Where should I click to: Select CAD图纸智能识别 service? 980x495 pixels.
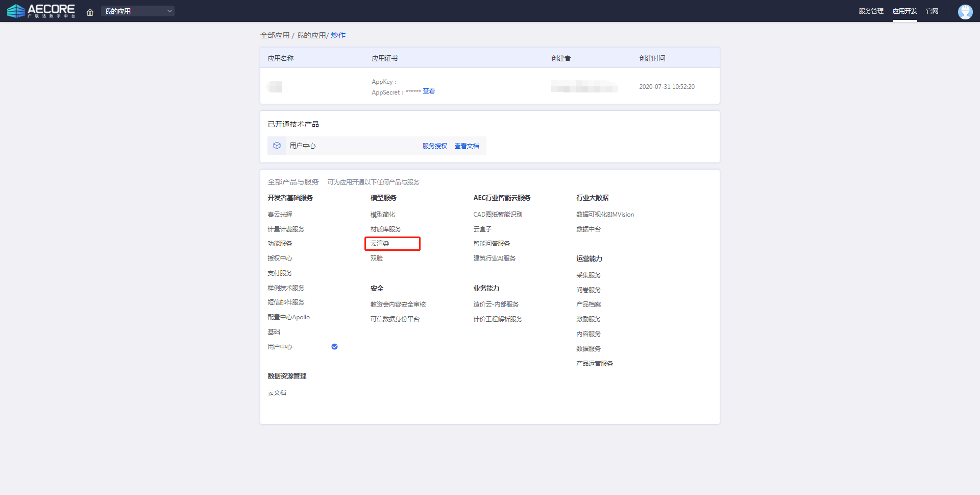pos(497,215)
